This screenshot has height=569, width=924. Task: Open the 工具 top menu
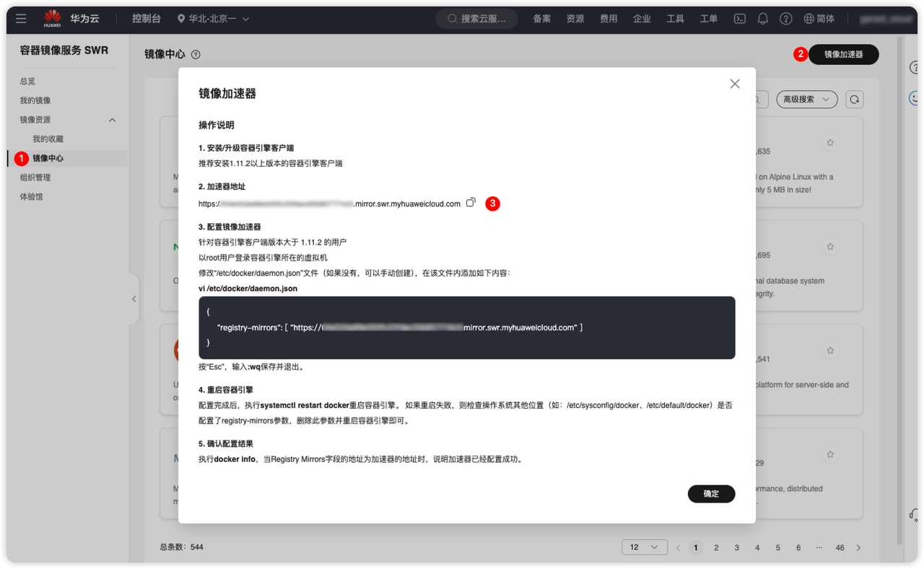pos(675,19)
